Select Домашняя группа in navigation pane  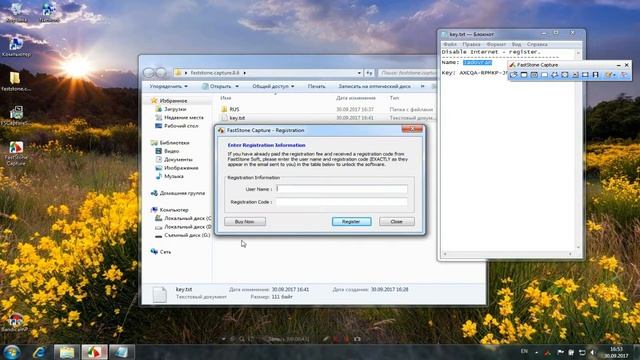point(182,193)
